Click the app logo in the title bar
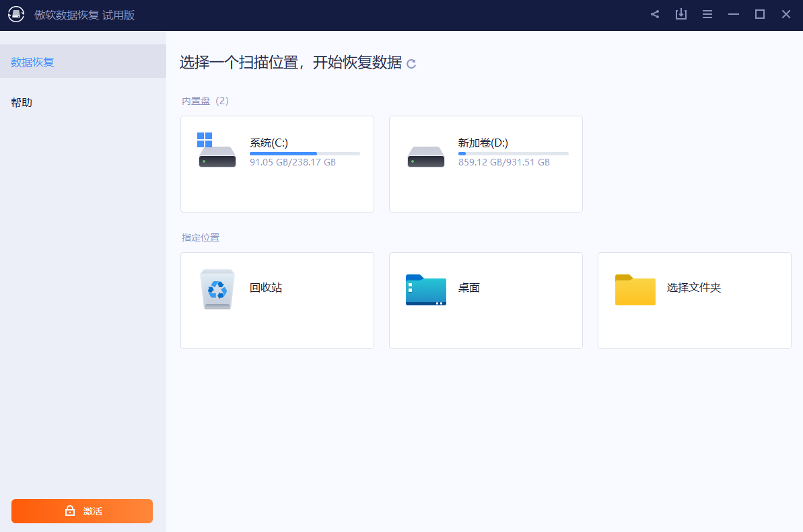803x532 pixels. click(16, 13)
